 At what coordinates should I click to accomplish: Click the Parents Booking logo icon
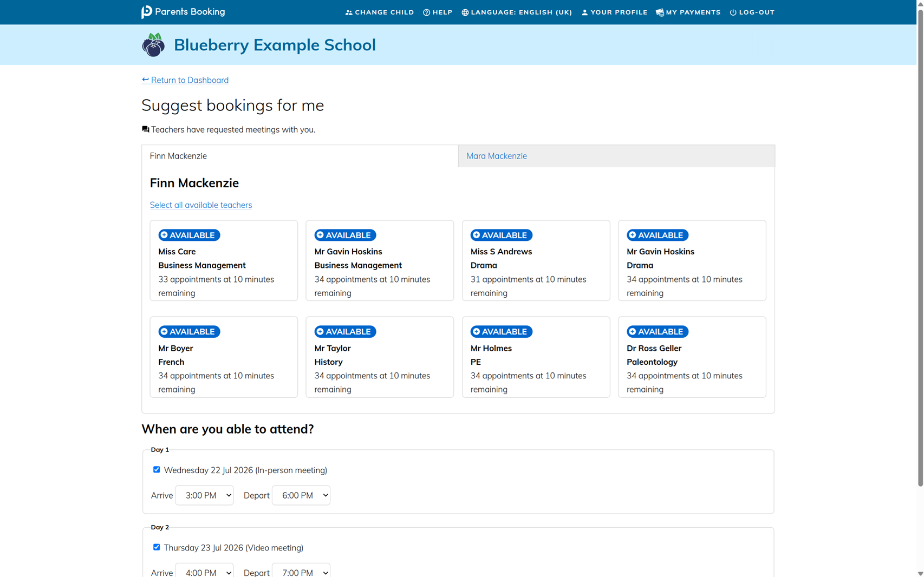(x=147, y=12)
